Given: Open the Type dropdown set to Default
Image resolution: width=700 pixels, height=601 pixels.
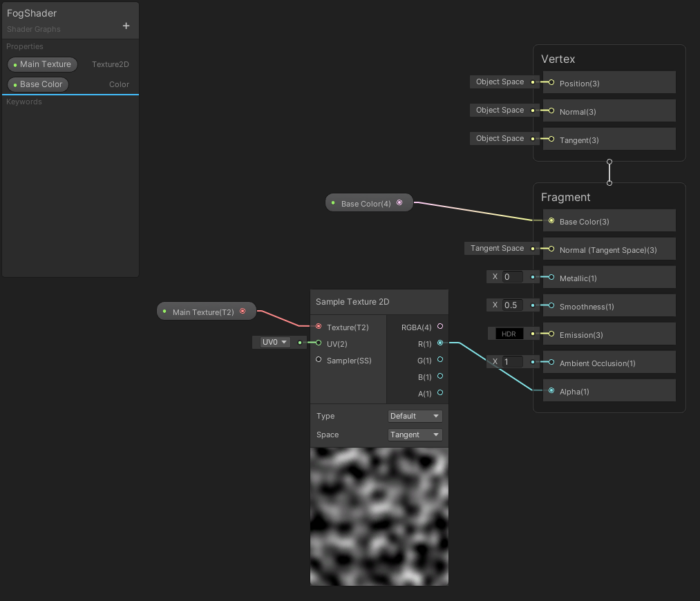Looking at the screenshot, I should point(415,415).
